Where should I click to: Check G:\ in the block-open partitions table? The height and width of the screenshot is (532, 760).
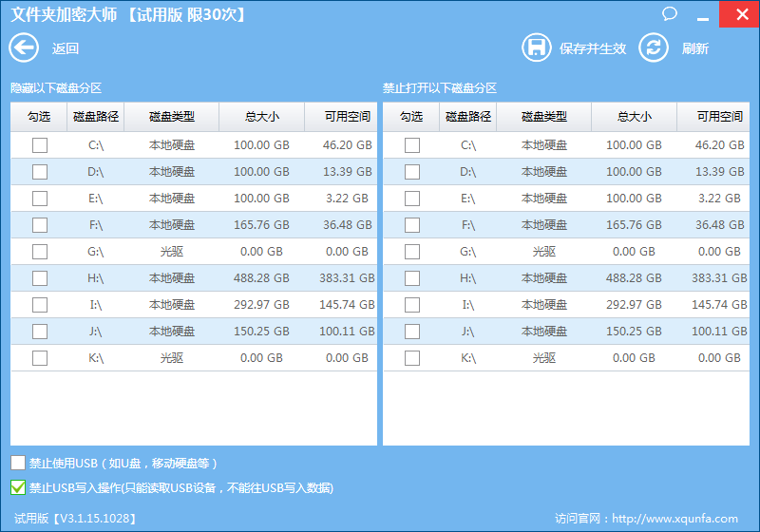412,252
